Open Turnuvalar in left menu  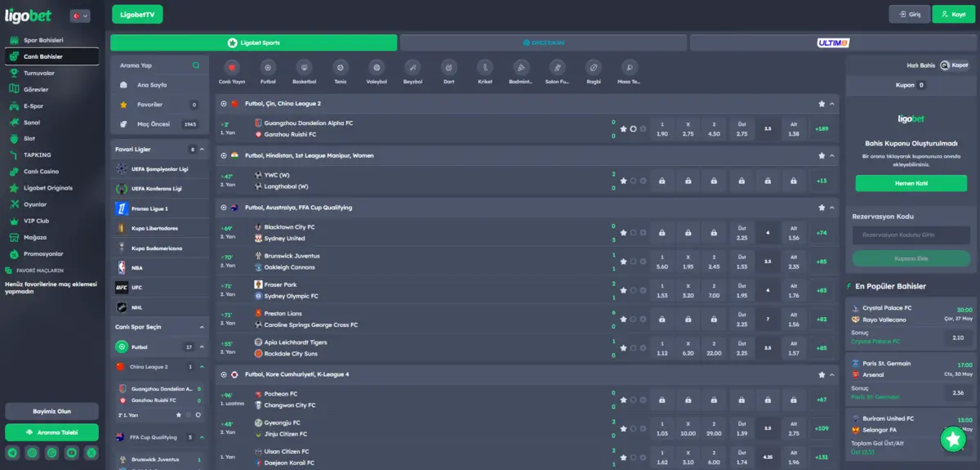coord(51,73)
